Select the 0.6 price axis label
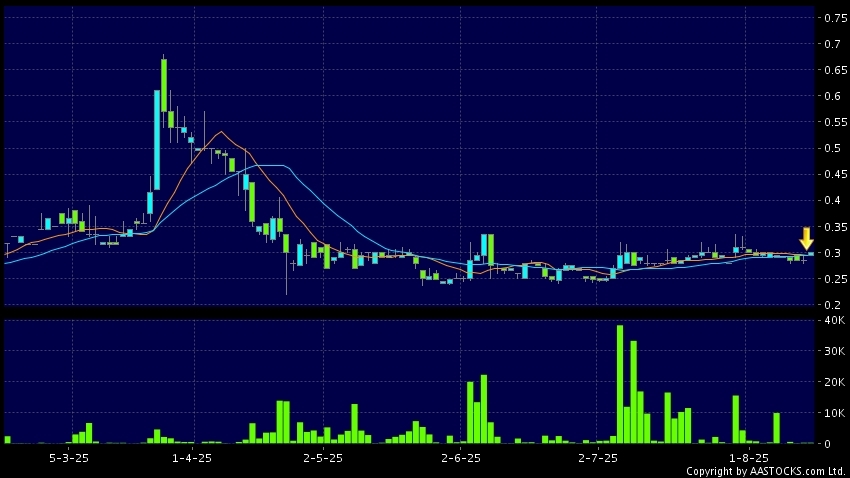 point(833,96)
